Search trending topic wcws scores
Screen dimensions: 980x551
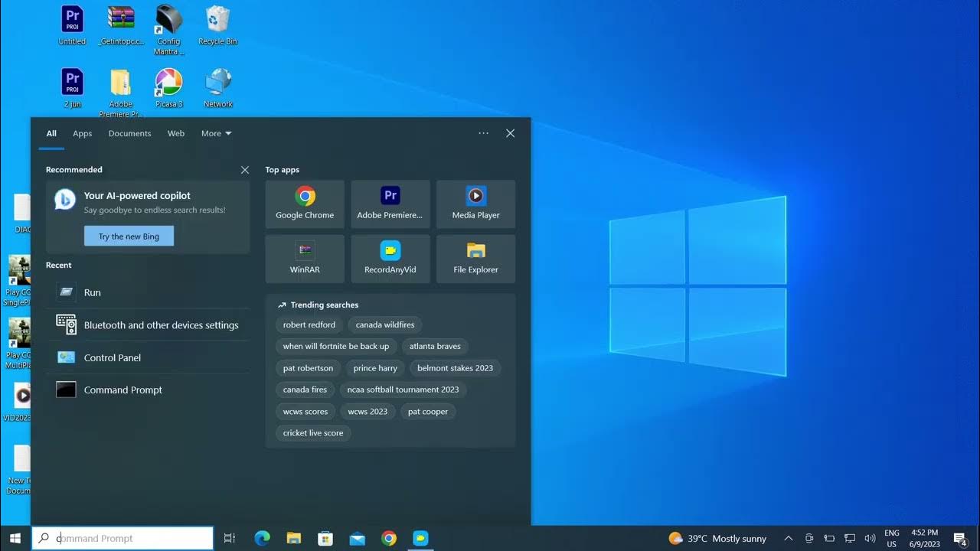[x=305, y=412]
